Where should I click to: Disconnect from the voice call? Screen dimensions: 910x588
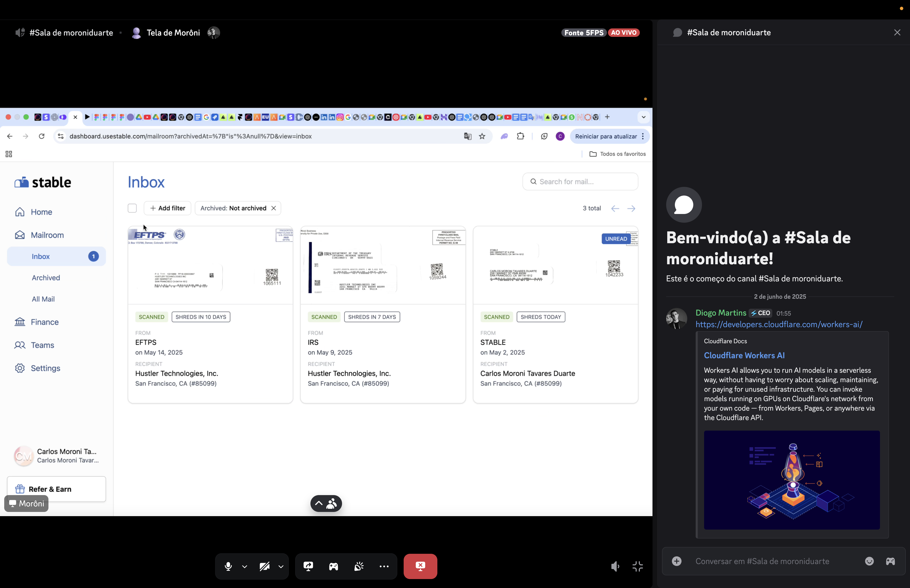(420, 566)
